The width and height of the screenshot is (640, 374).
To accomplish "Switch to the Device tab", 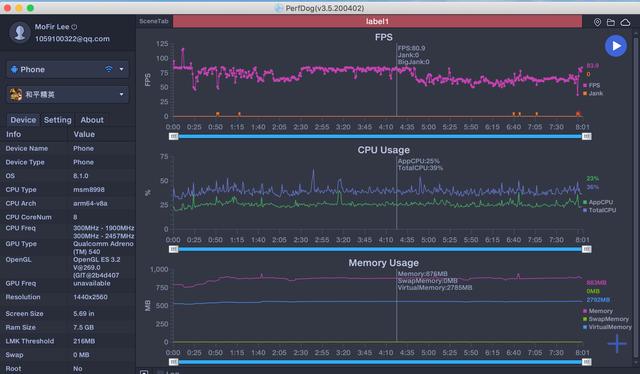I will [23, 120].
